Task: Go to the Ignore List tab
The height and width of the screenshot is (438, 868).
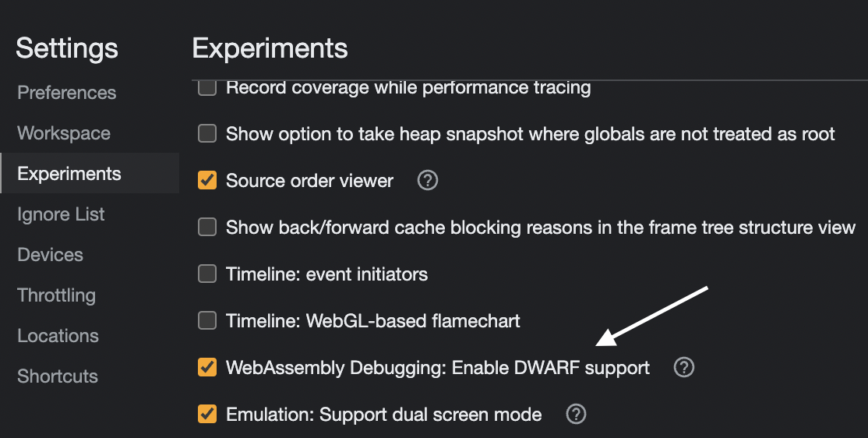Action: coord(61,214)
